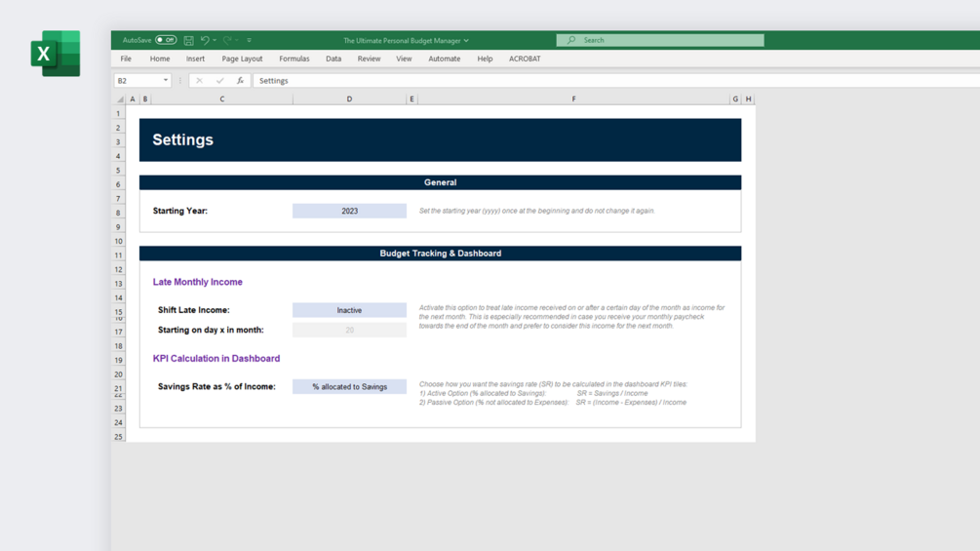Click the Savings Rate as % of Income label
The height and width of the screenshot is (551, 980).
[x=216, y=387]
